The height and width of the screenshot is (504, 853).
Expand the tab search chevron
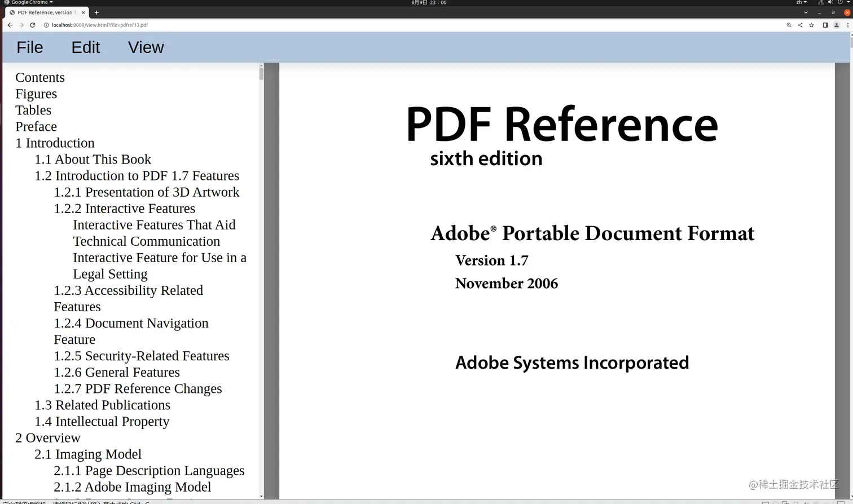coord(806,12)
